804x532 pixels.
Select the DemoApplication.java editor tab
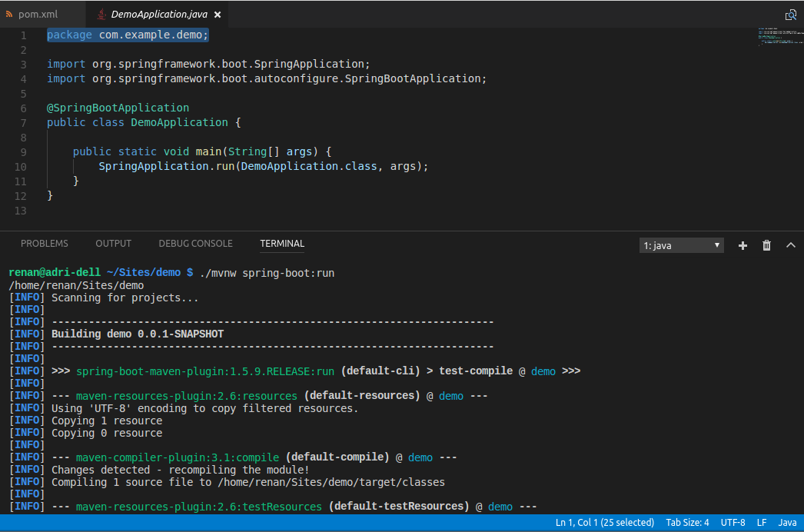tap(158, 15)
